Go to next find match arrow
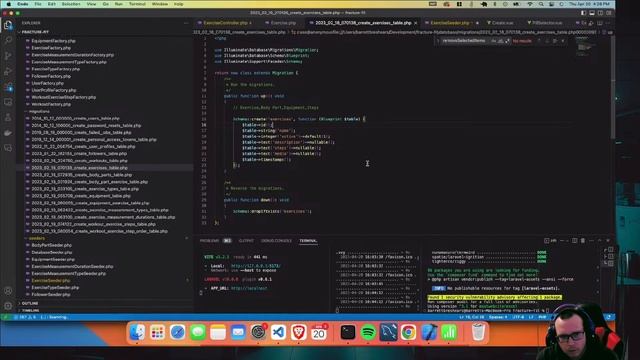Viewport: 640px width, 360px height. (x=547, y=41)
